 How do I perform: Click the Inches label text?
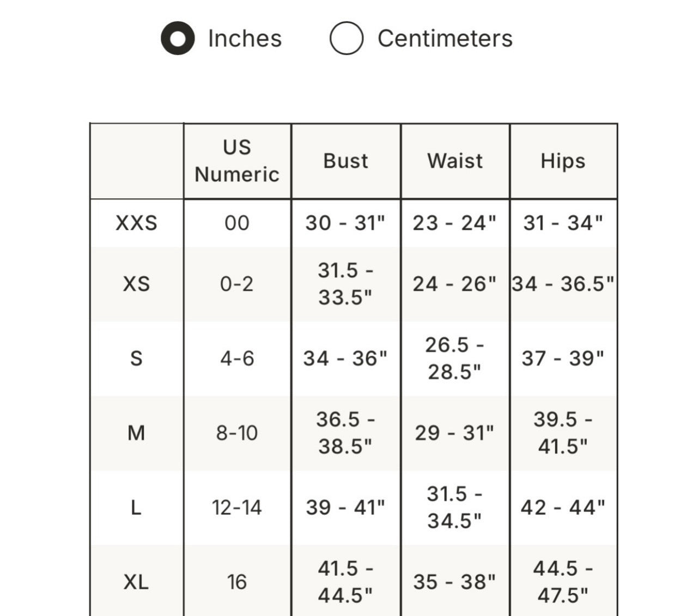245,39
